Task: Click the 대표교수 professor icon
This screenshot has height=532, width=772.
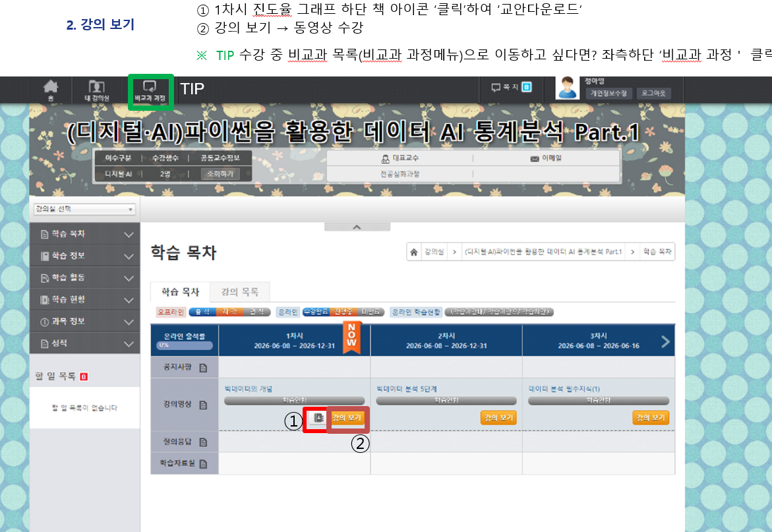Action: pyautogui.click(x=386, y=158)
